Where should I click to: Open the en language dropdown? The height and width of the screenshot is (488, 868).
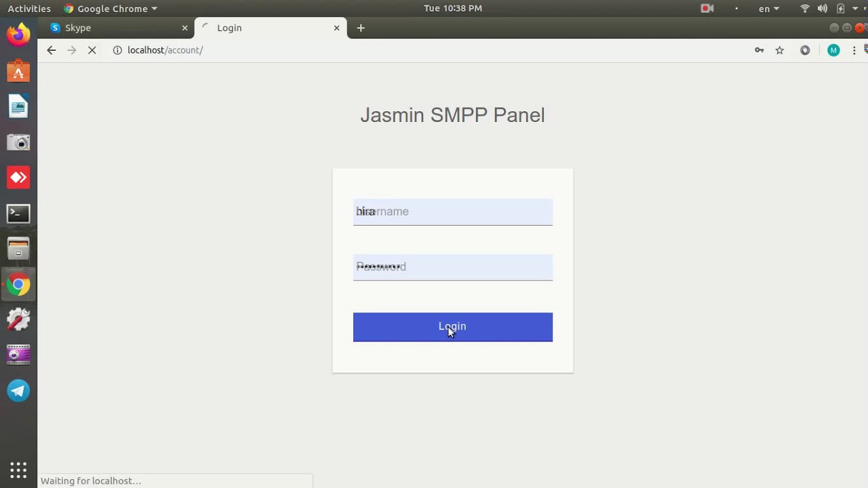[768, 8]
